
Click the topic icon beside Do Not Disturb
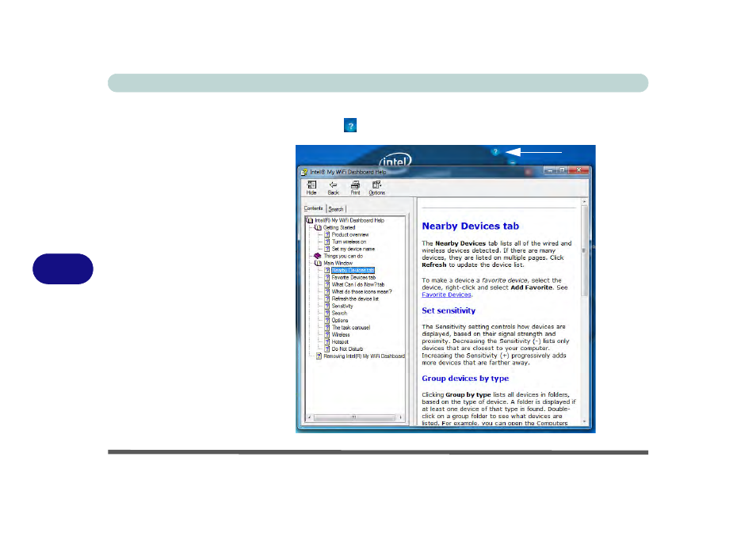pos(327,349)
